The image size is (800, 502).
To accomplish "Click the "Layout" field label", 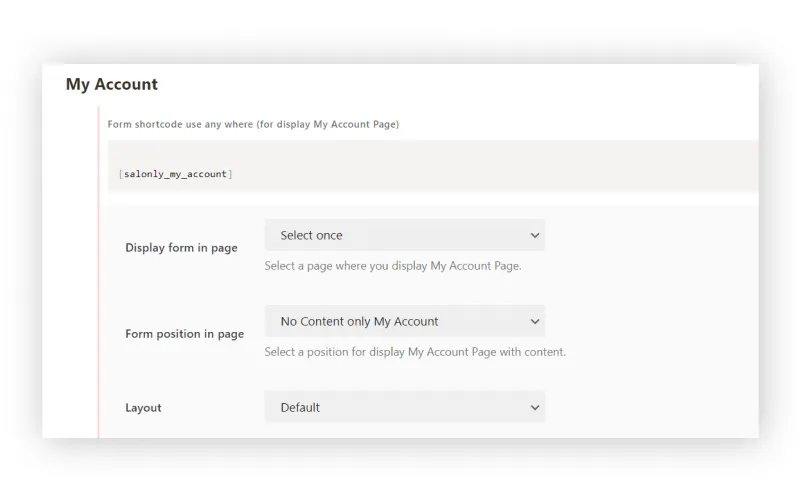I will point(143,408).
